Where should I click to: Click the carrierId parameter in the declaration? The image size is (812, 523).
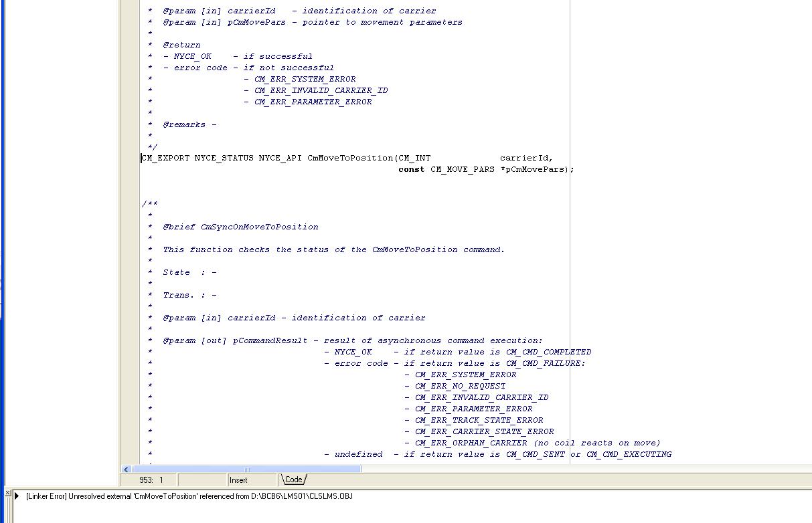[x=524, y=159]
